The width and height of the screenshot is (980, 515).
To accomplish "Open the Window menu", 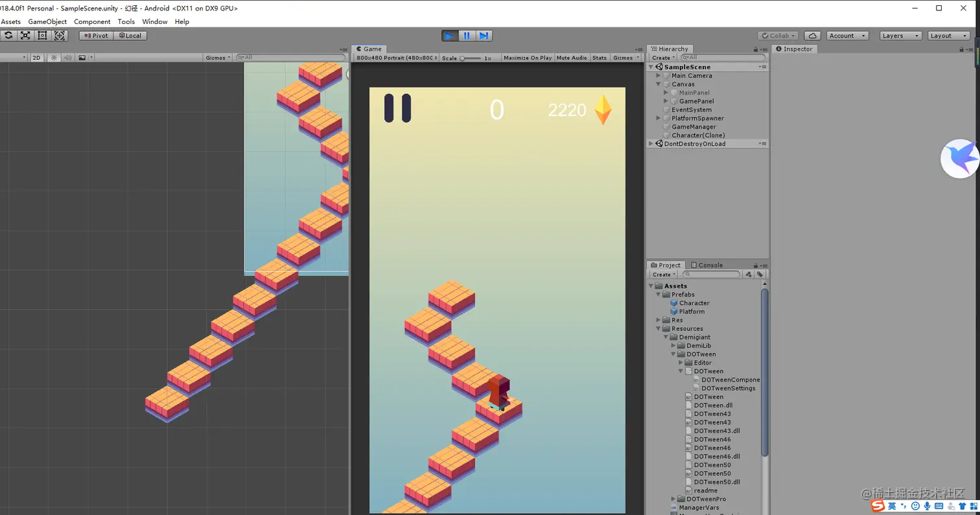I will [155, 21].
